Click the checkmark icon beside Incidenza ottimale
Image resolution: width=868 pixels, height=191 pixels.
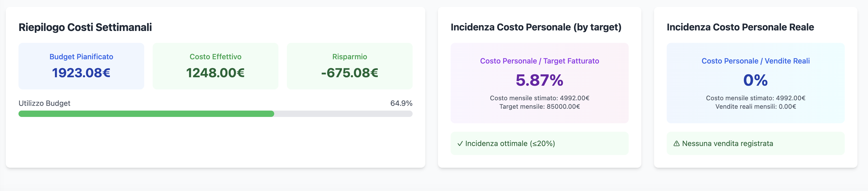click(x=461, y=143)
